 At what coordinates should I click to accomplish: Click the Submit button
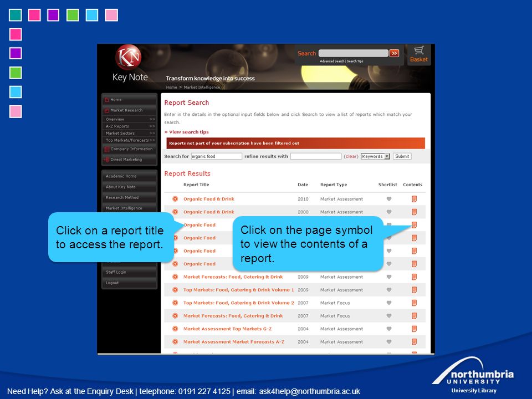click(402, 156)
